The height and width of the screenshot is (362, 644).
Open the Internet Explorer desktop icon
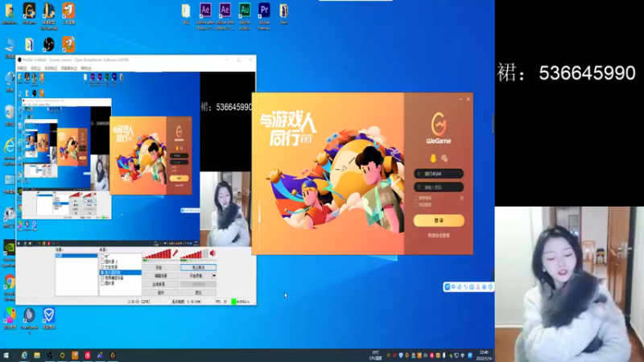[x=10, y=151]
